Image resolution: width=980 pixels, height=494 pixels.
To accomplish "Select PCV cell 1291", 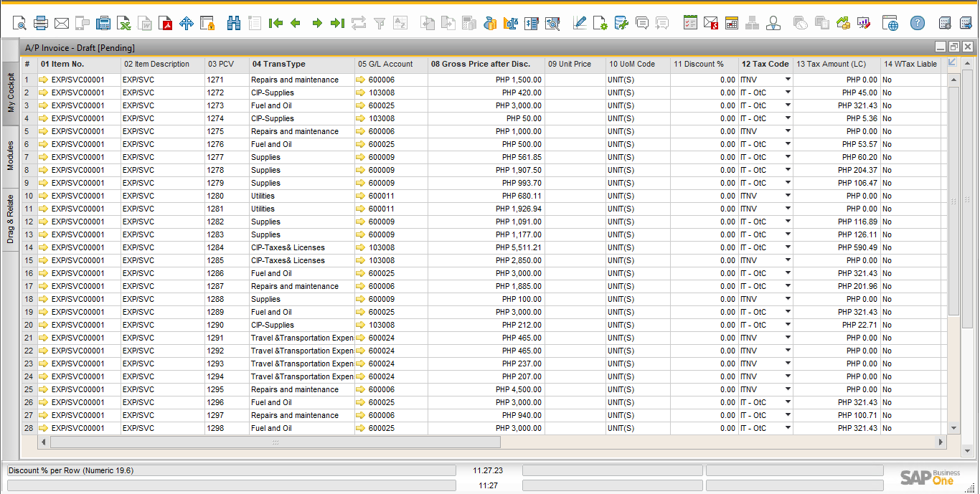I will point(227,338).
